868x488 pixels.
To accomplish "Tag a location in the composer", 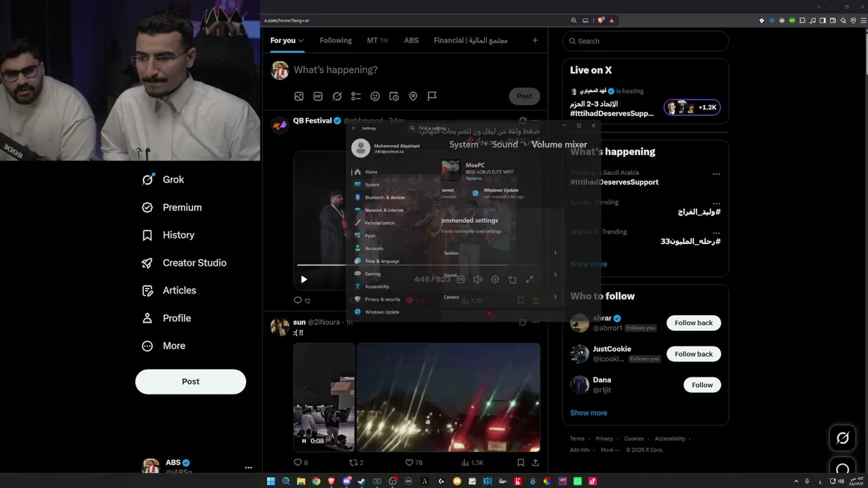I will pyautogui.click(x=413, y=96).
